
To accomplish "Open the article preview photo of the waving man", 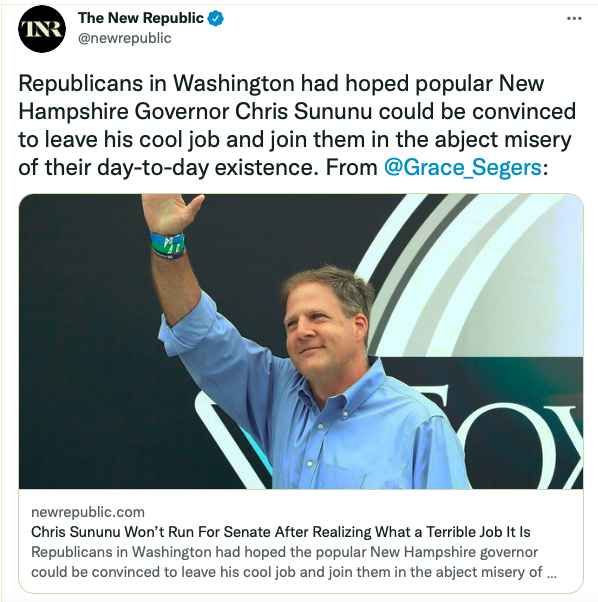I will tap(301, 341).
